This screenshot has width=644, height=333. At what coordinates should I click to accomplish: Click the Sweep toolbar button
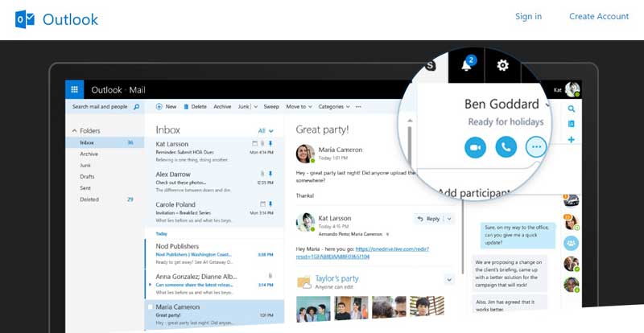(x=271, y=107)
